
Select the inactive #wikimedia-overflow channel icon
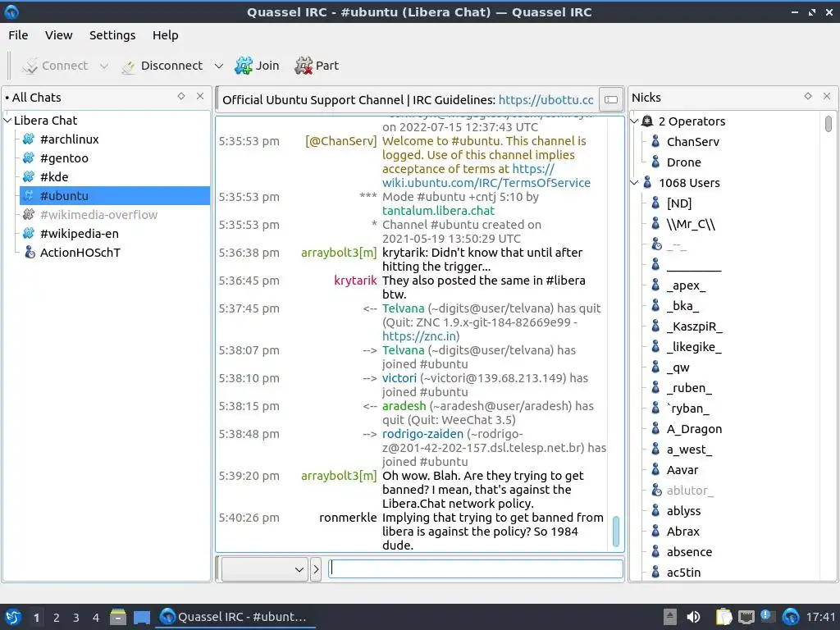(29, 215)
